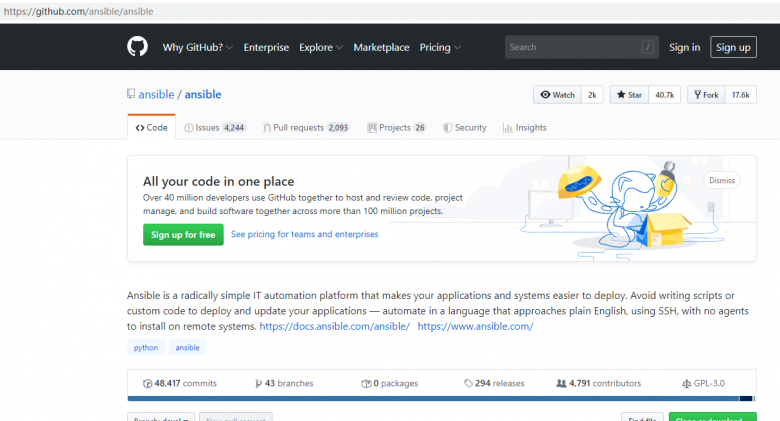
Task: Switch to the Issues tab
Action: coord(214,128)
